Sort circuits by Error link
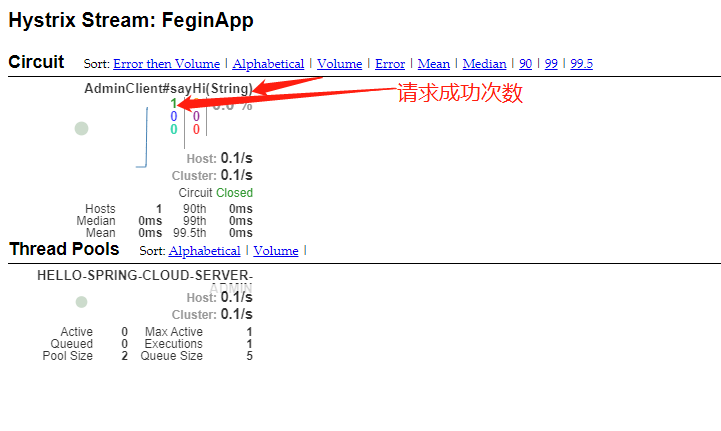The width and height of the screenshot is (721, 431). point(390,63)
